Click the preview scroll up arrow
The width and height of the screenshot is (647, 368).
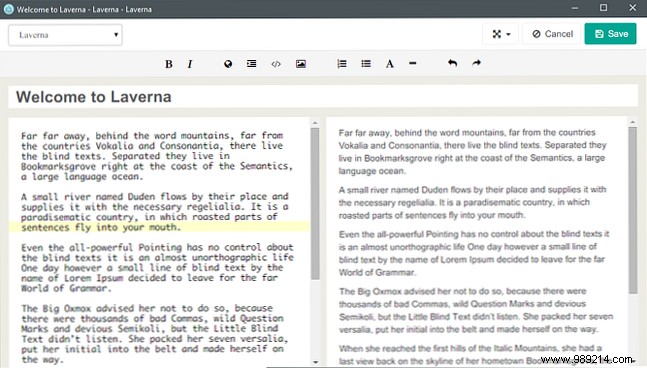(633, 122)
